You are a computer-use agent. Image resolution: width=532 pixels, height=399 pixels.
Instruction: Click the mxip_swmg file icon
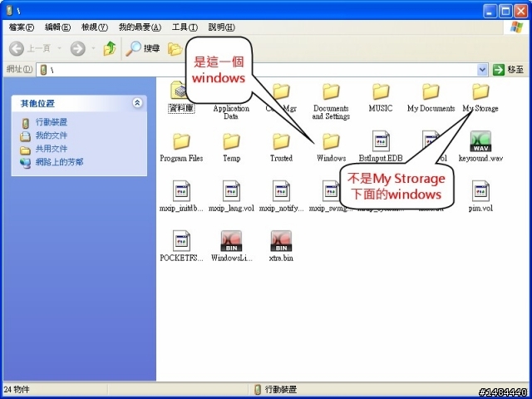331,191
